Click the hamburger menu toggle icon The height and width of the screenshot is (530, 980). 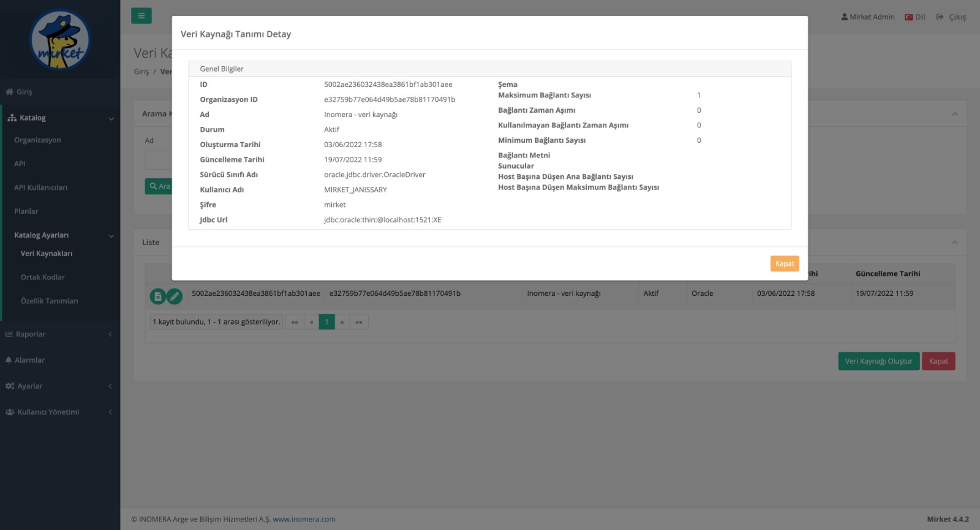(141, 16)
